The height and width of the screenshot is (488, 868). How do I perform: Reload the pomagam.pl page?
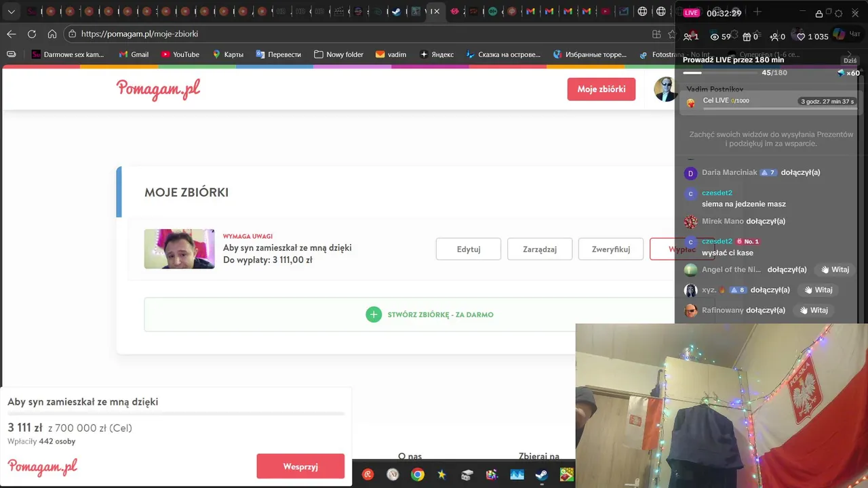click(x=32, y=34)
